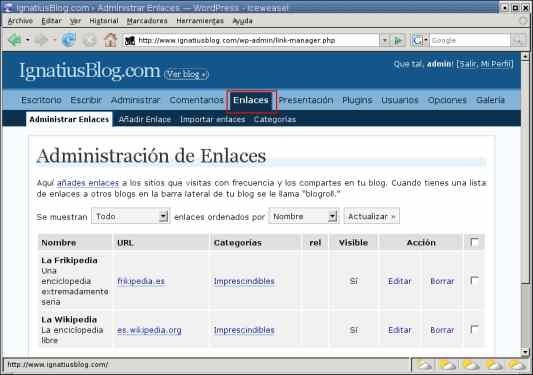
Task: Go to the home page icon
Action: pos(110,40)
